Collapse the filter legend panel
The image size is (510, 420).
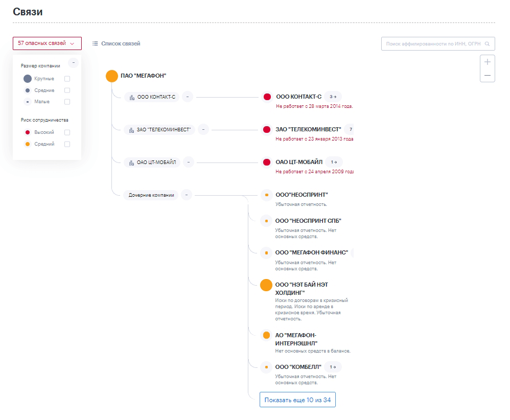point(74,63)
